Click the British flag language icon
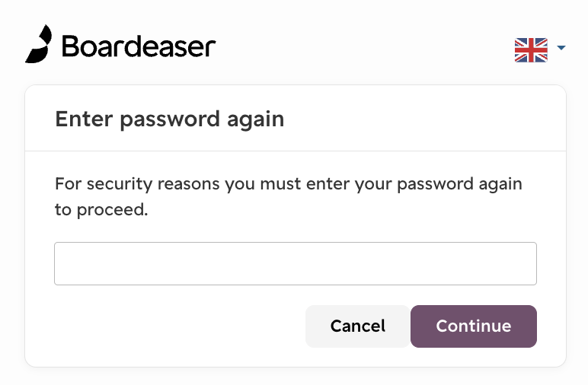This screenshot has width=588, height=385. coord(531,49)
